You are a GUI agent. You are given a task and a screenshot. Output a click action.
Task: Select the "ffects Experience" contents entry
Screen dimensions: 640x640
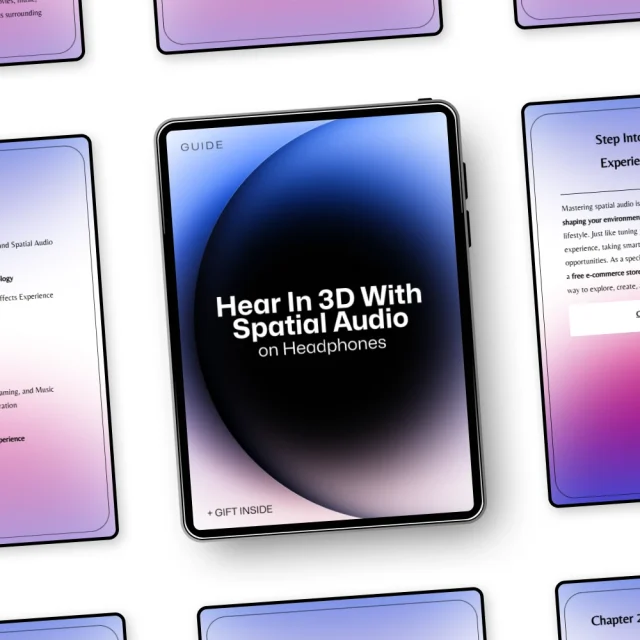pyautogui.click(x=27, y=296)
